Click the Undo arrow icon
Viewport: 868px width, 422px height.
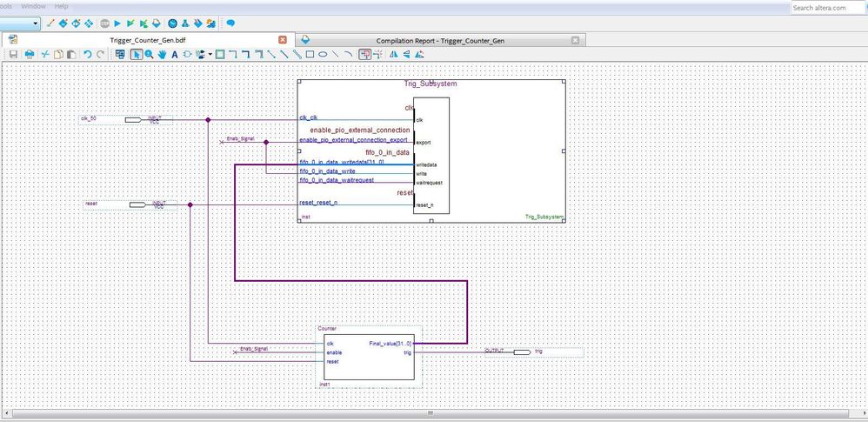[x=87, y=54]
